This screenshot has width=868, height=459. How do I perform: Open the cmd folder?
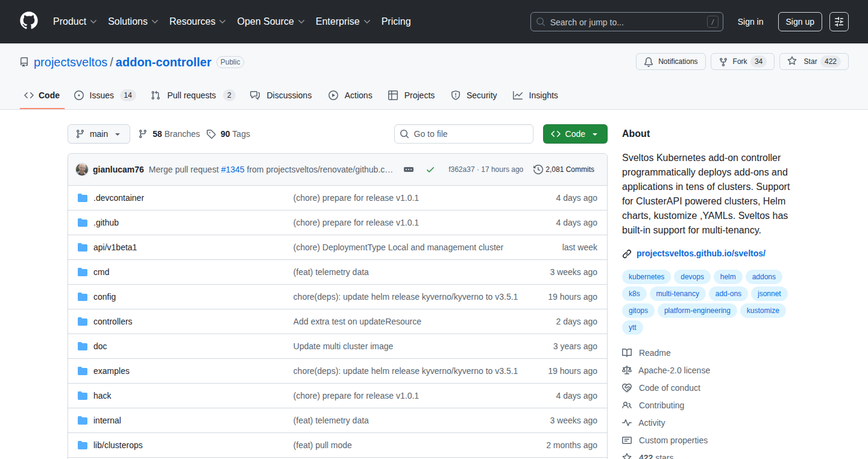click(x=101, y=272)
